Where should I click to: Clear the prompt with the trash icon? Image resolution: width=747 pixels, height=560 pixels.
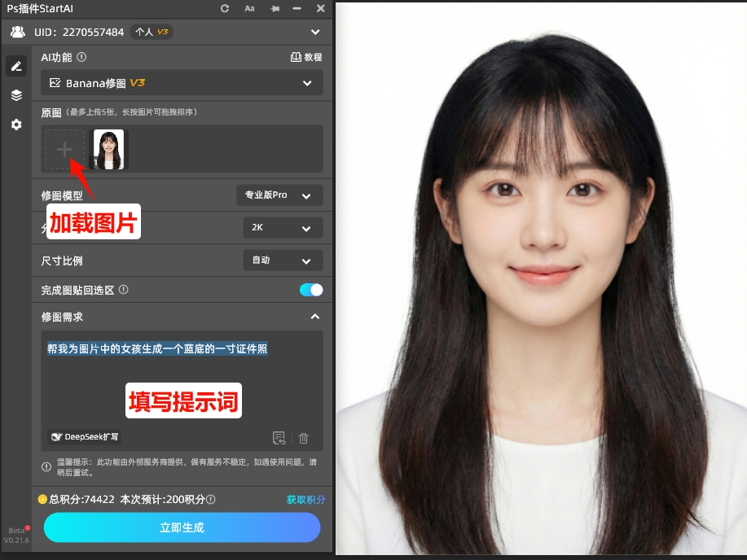pyautogui.click(x=303, y=438)
